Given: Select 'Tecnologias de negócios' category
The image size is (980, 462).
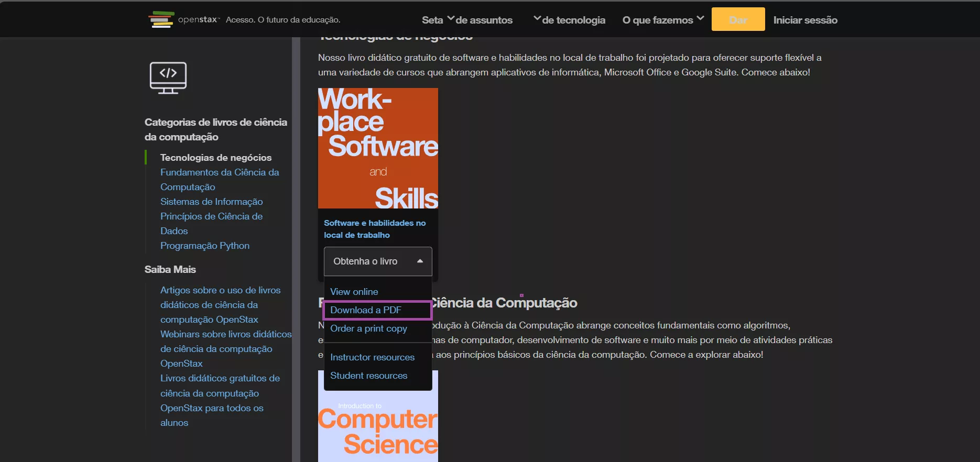Looking at the screenshot, I should pyautogui.click(x=216, y=158).
